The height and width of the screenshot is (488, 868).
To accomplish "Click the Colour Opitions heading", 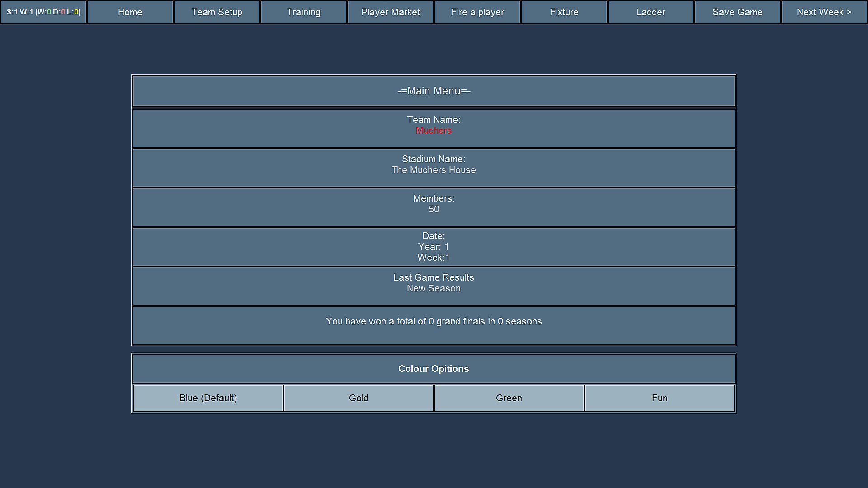I will [x=434, y=369].
